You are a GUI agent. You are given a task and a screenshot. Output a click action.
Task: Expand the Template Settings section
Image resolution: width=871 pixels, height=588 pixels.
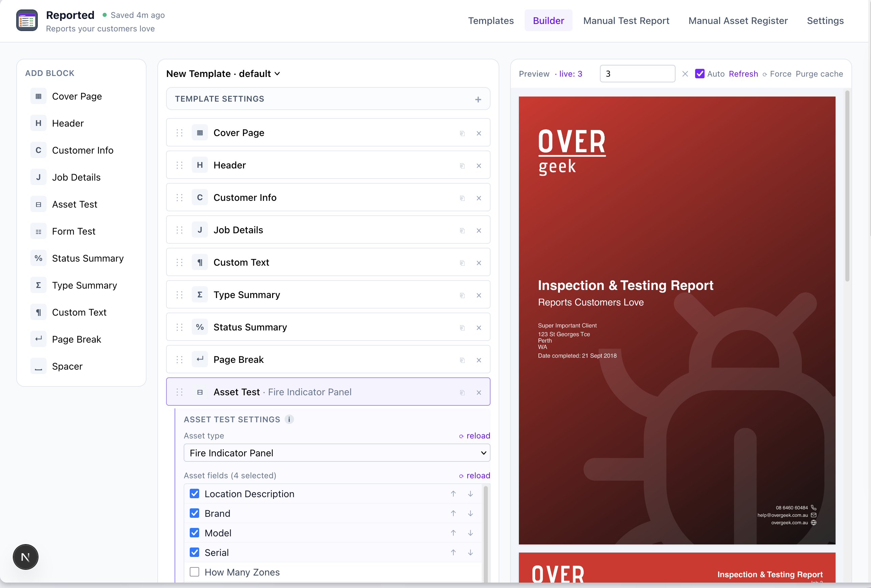(328, 99)
